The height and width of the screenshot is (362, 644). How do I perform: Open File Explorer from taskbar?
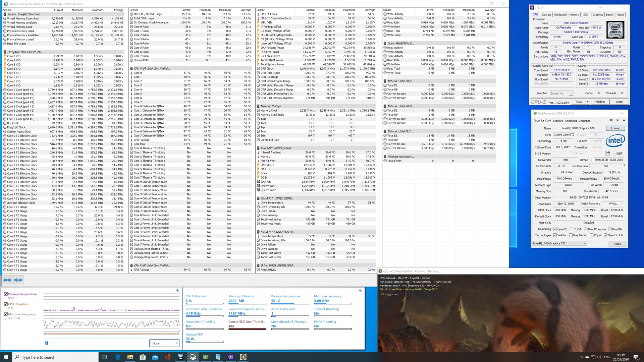click(x=130, y=357)
